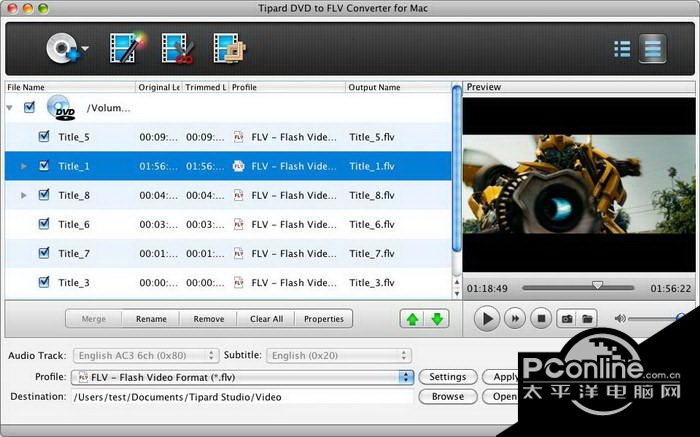Click the Browse destination button
The height and width of the screenshot is (437, 700).
448,396
